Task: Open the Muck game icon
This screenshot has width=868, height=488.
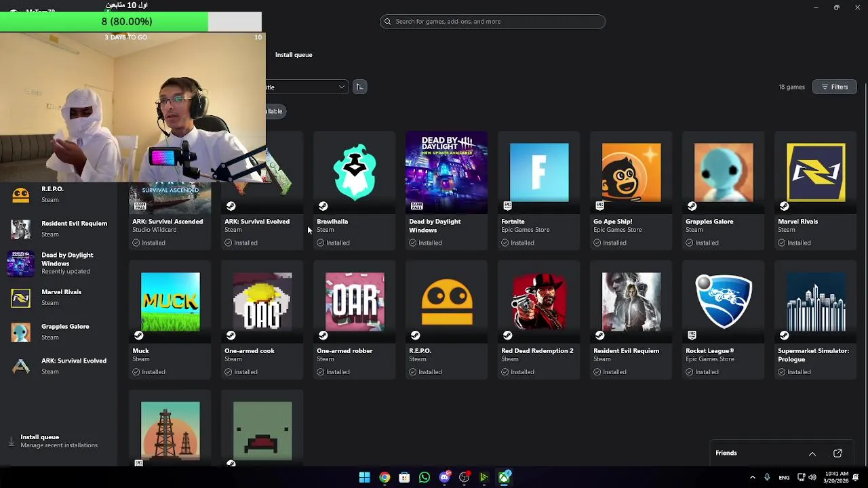Action: [170, 302]
